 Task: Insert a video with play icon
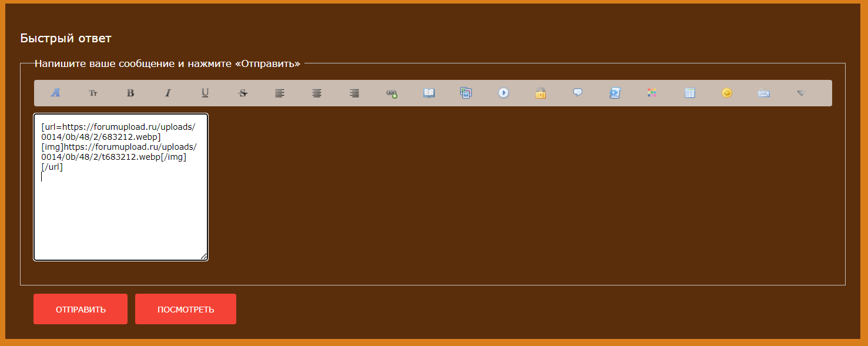(504, 93)
